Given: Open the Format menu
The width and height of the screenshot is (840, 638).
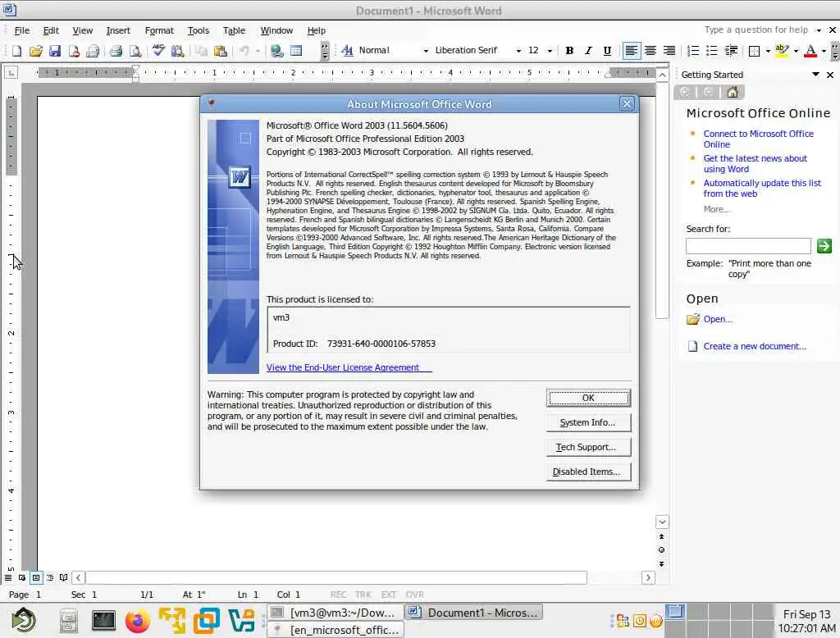Looking at the screenshot, I should coord(159,30).
